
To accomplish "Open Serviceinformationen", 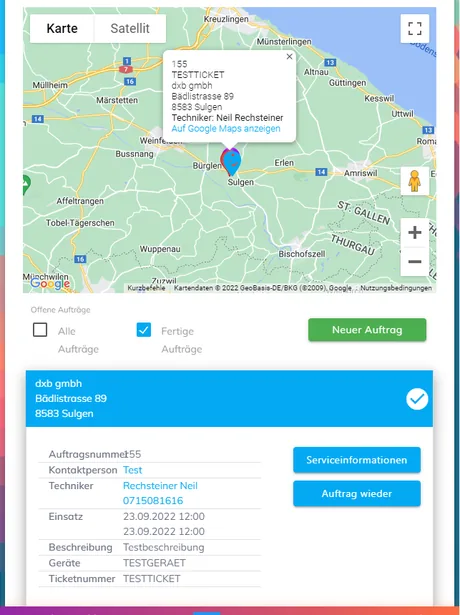I will (357, 460).
